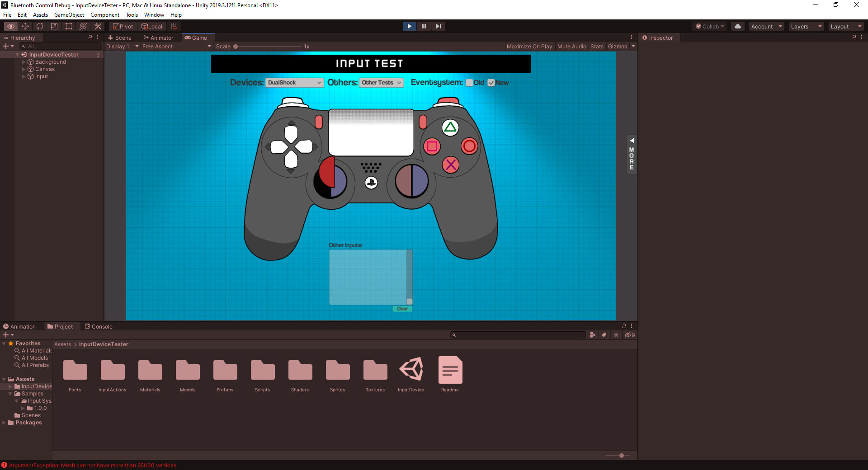Open the Devices DualShock dropdown
This screenshot has width=868, height=470.
[294, 83]
